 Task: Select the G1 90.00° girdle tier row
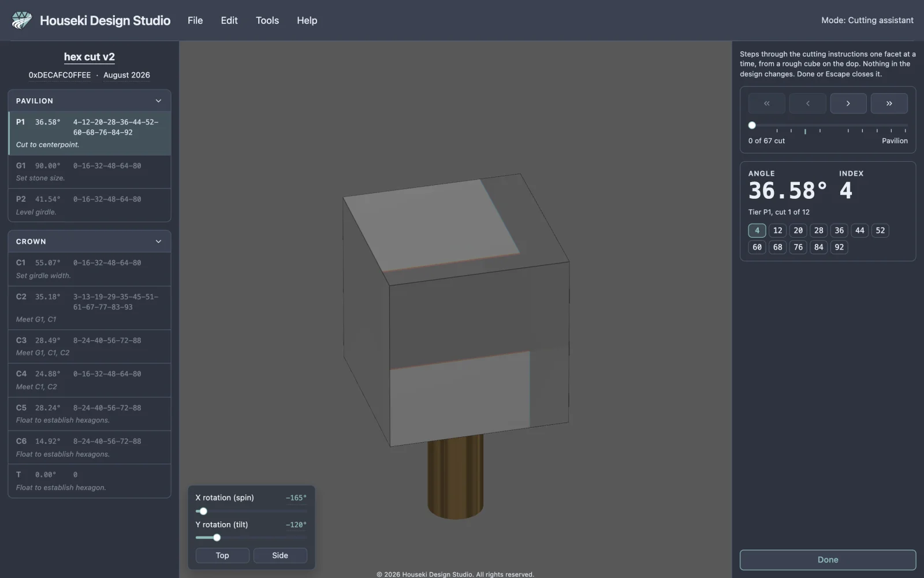(x=90, y=172)
